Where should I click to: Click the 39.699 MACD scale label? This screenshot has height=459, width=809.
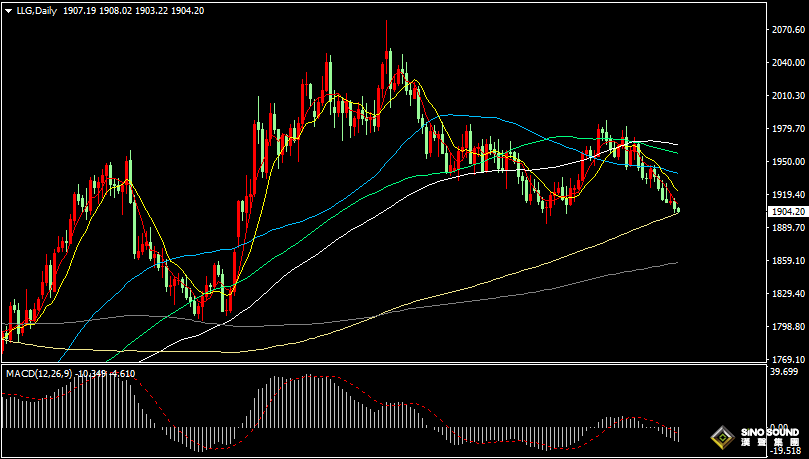tap(787, 373)
